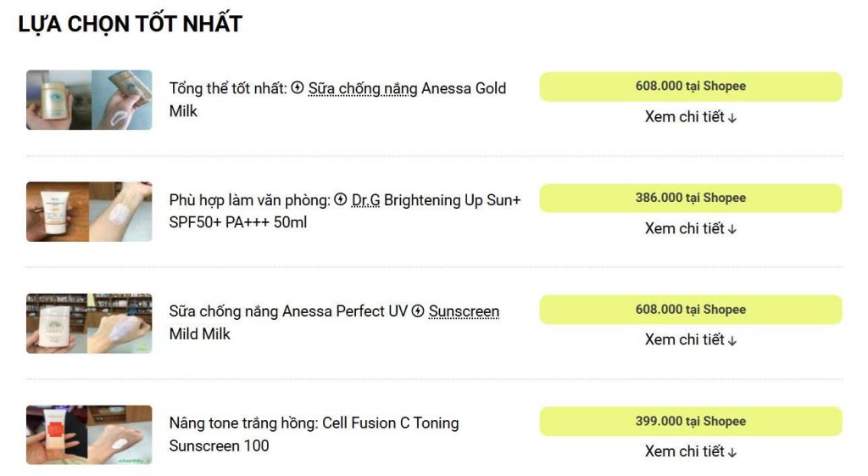
Task: Click the icon before "Sunscreen" Mild Milk
Action: 418,311
